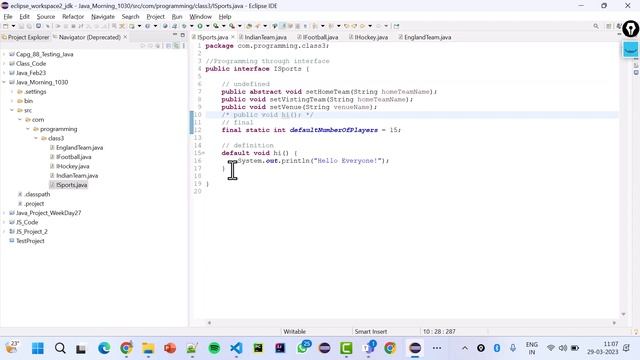The width and height of the screenshot is (640, 360).
Task: Open WhatsApp from the taskbar
Action: pos(303,348)
